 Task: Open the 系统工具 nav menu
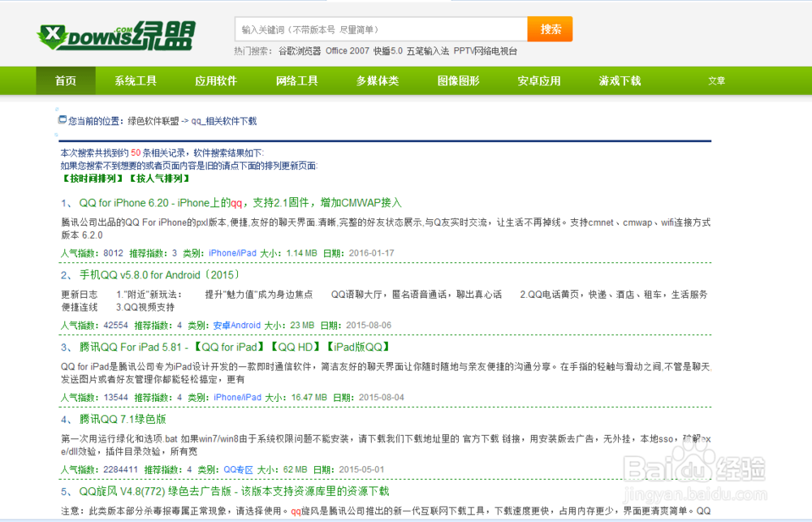[x=136, y=81]
